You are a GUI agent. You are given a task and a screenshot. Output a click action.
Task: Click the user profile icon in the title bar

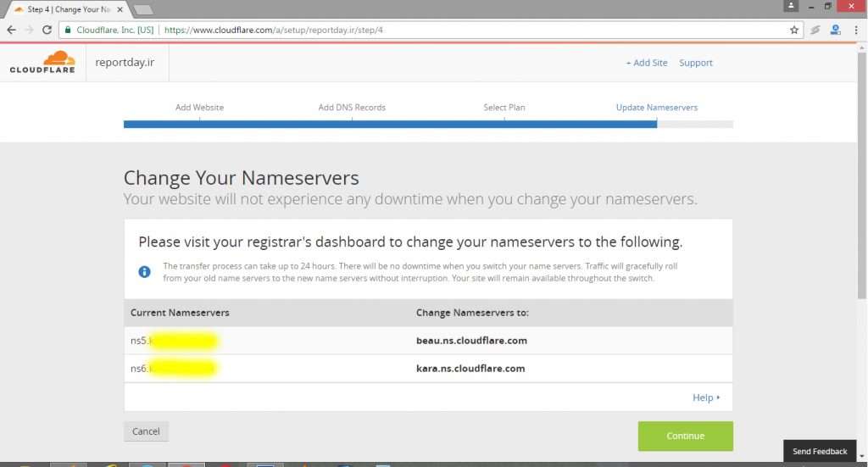click(791, 6)
